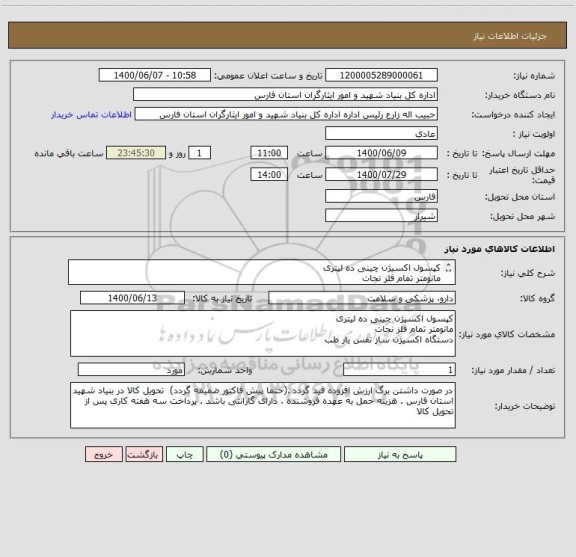
Task: Select the need number field 1200005289000061
Action: (381, 75)
